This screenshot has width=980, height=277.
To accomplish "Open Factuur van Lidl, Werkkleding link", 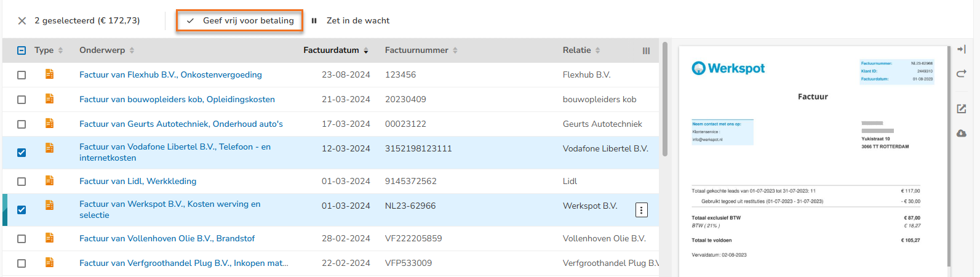I will [x=138, y=181].
